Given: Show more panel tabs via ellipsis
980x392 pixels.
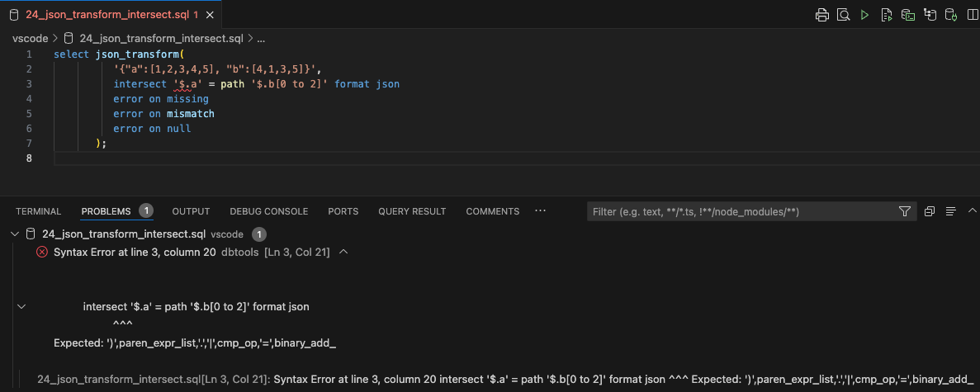Looking at the screenshot, I should click(x=541, y=211).
